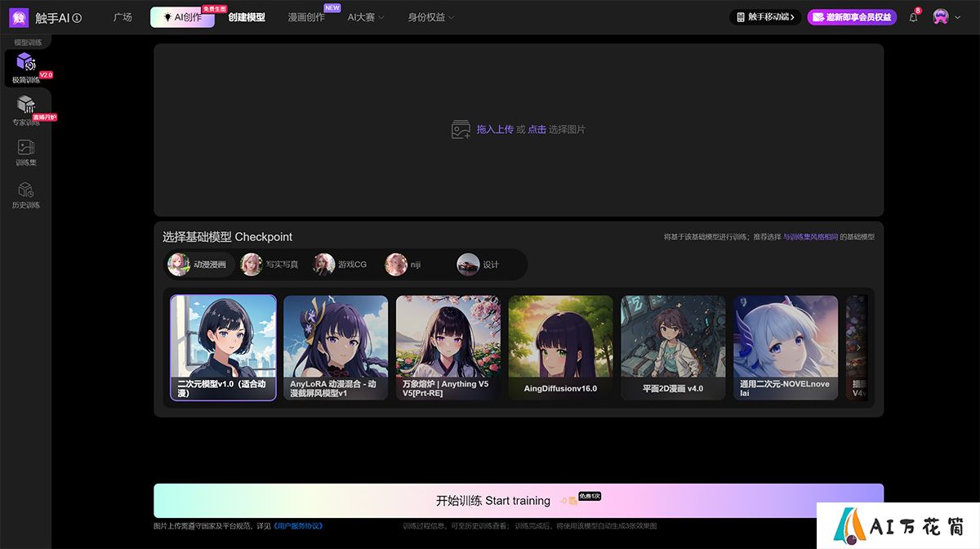Click the 触手移动端 button
Viewport: 980px width, 549px height.
tap(765, 17)
